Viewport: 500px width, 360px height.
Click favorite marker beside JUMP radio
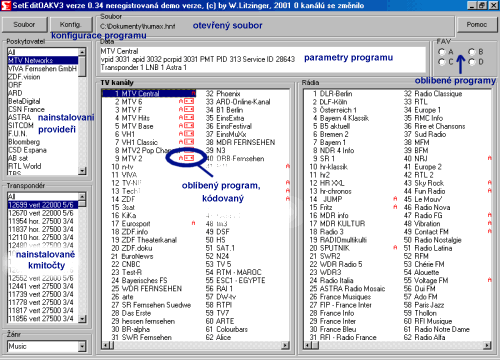tap(395, 199)
